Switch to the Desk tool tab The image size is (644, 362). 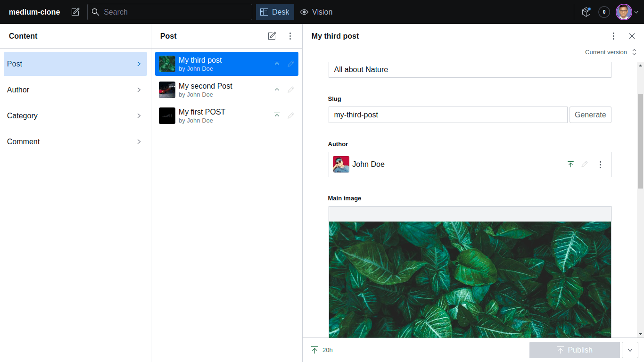coord(275,12)
